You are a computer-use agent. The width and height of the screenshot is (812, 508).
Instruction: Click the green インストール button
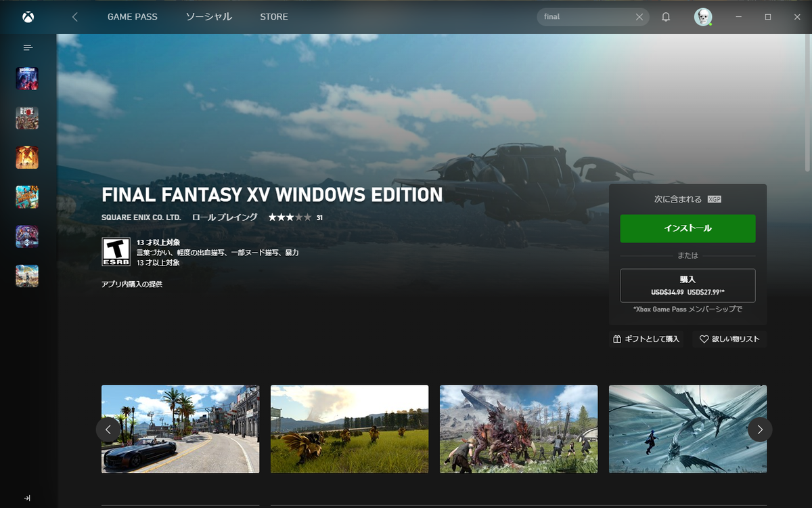(x=687, y=228)
